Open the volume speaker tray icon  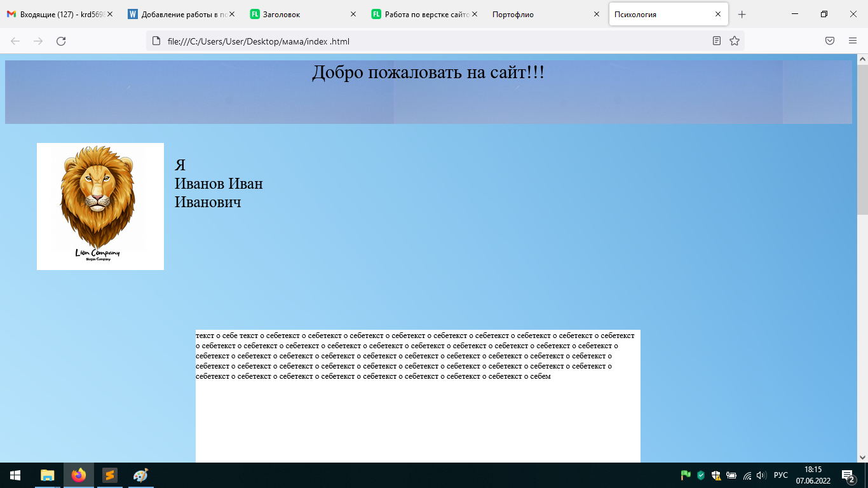tap(762, 475)
